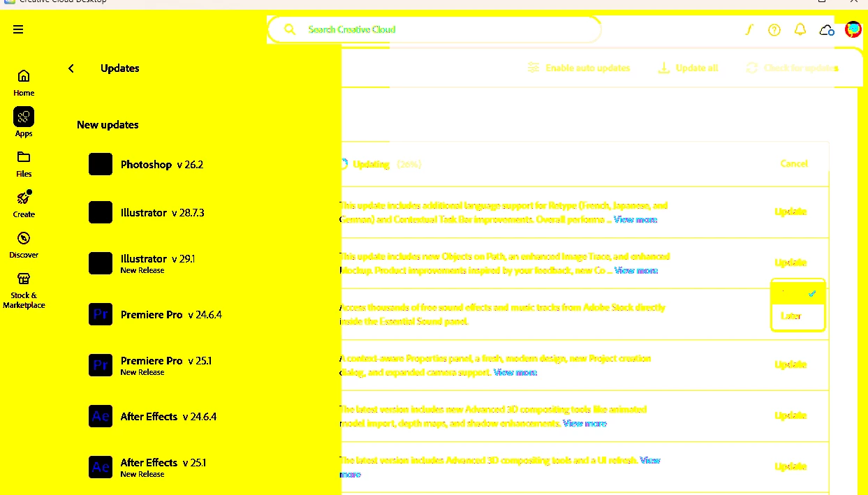Click in the Search Creative Cloud field
The width and height of the screenshot is (868, 495).
[433, 29]
